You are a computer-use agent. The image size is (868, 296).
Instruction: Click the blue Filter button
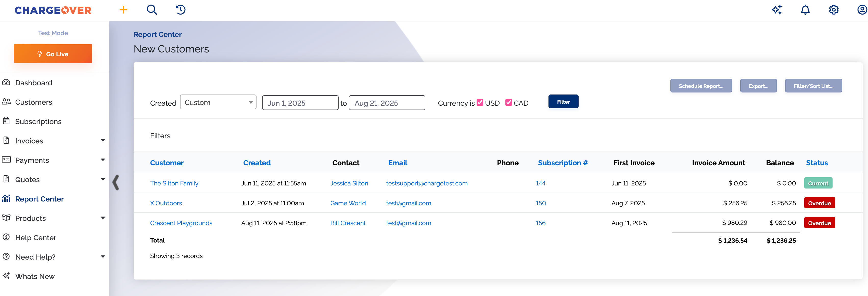[x=563, y=101]
